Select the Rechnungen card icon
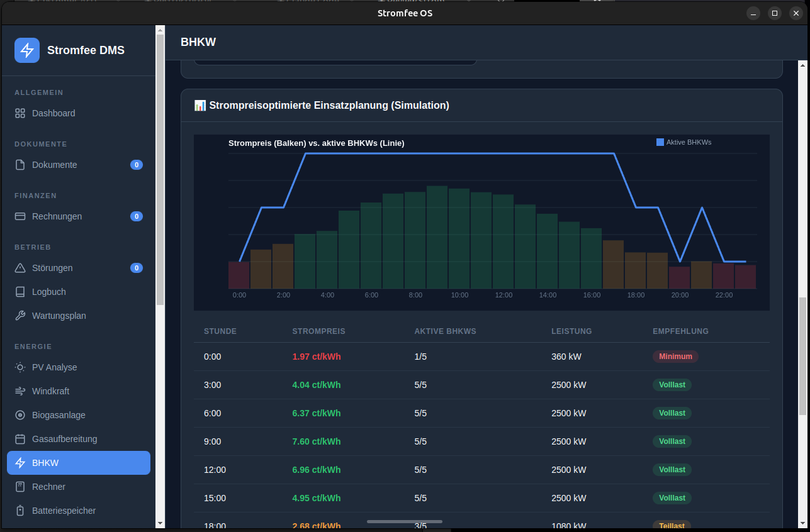This screenshot has height=532, width=810. point(20,216)
